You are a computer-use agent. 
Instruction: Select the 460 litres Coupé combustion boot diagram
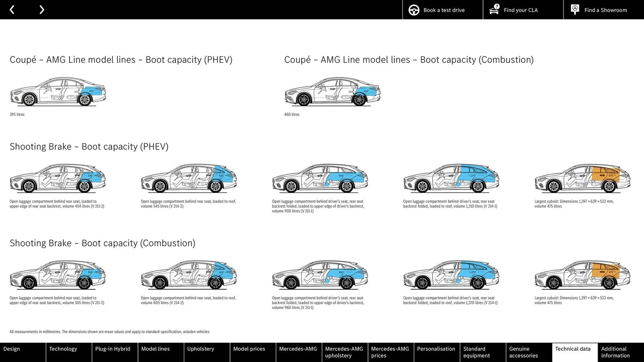pos(332,92)
